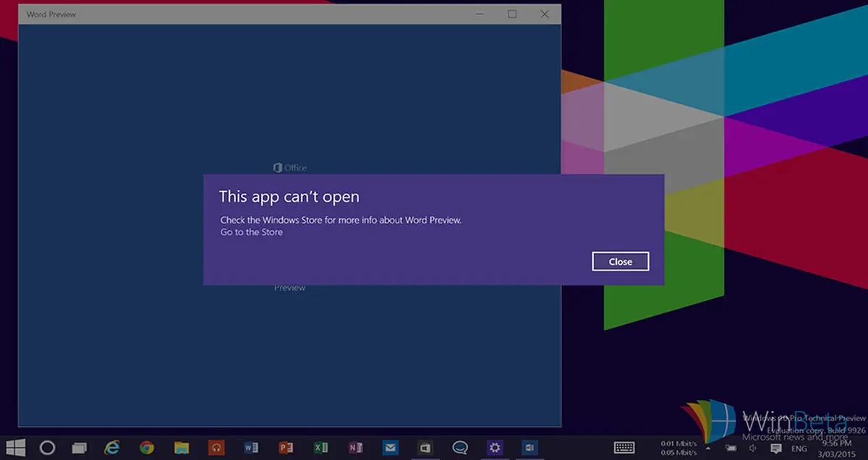Open the touch keyboard from taskbar
This screenshot has height=460, width=868.
pos(624,448)
